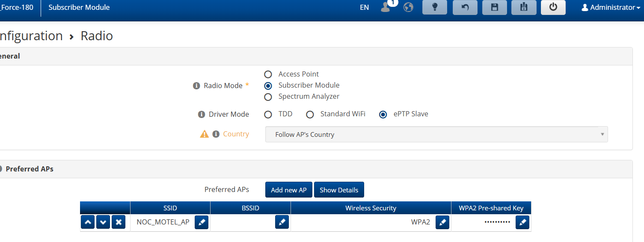The height and width of the screenshot is (242, 644).
Task: Edit the WPA2 Pre-shared Key pencil
Action: point(522,222)
